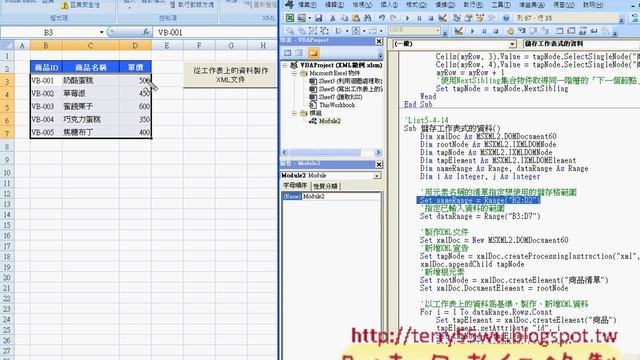This screenshot has height=360, width=640.
Task: Open Insert UserForm dropdown arrow
Action: click(x=310, y=18)
